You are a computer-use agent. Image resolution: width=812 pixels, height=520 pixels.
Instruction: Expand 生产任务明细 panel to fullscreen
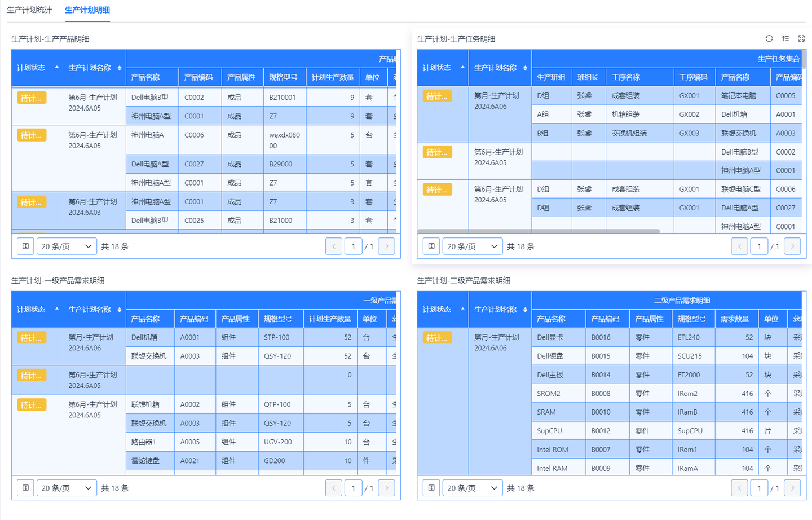tap(801, 38)
